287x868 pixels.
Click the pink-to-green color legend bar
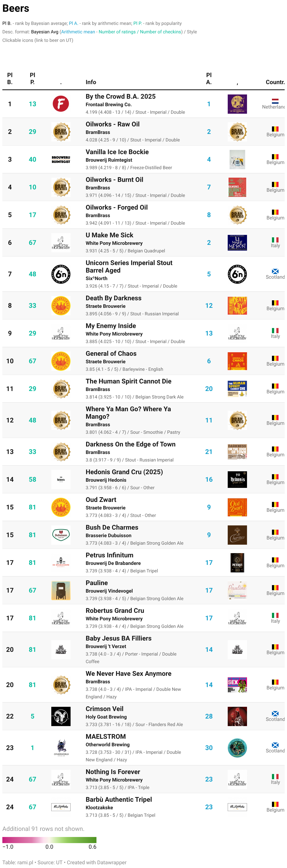click(x=49, y=840)
